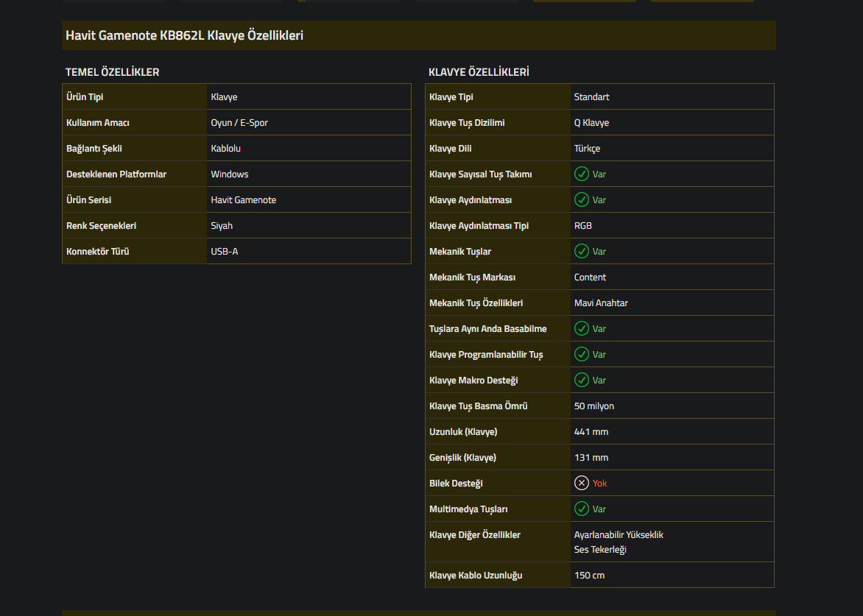This screenshot has width=863, height=616.
Task: Select the Klavye value of Ürün Tipi
Action: pyautogui.click(x=224, y=97)
